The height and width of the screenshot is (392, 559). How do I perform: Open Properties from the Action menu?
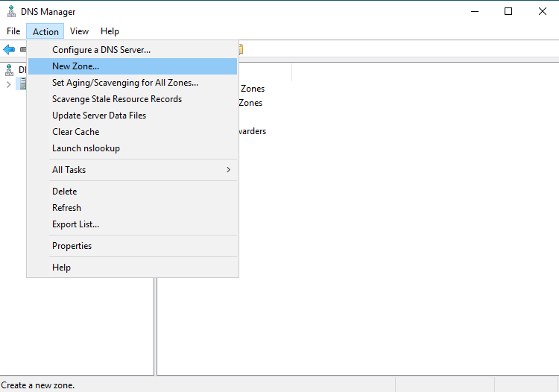tap(72, 246)
